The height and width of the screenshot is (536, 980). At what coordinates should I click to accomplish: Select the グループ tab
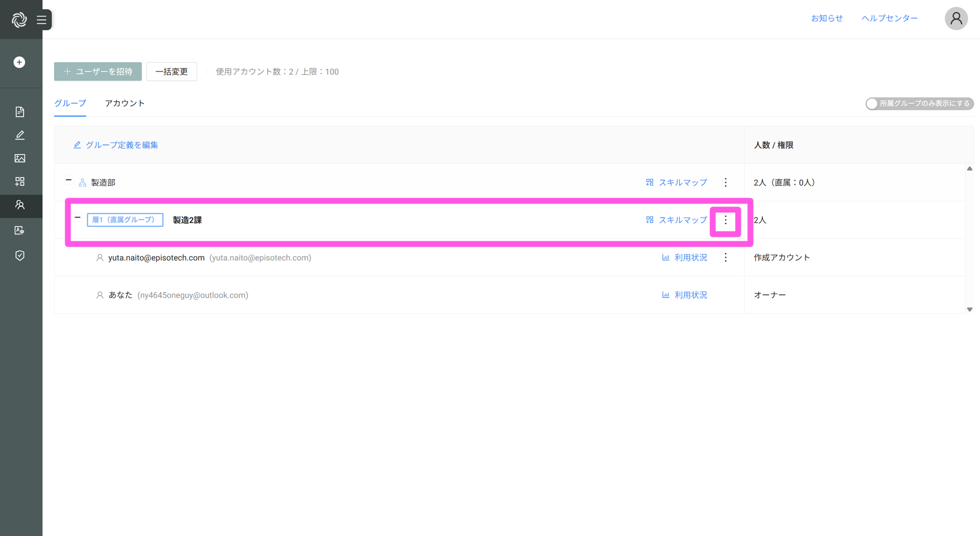click(x=70, y=103)
